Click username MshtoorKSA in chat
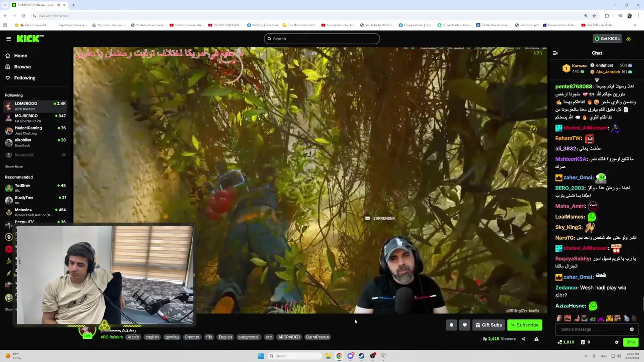Screen dimensions: 644x362 [571, 159]
